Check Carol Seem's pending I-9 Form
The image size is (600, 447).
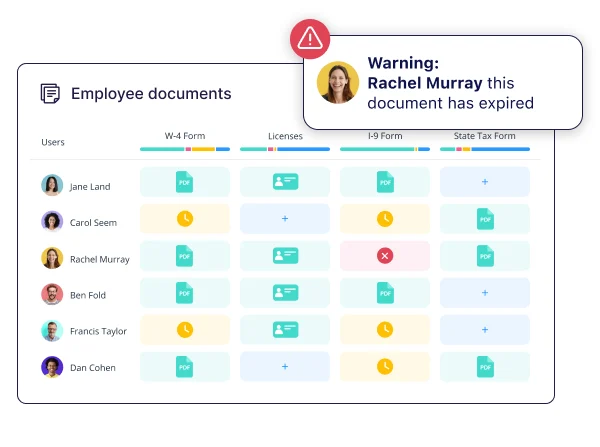click(385, 219)
